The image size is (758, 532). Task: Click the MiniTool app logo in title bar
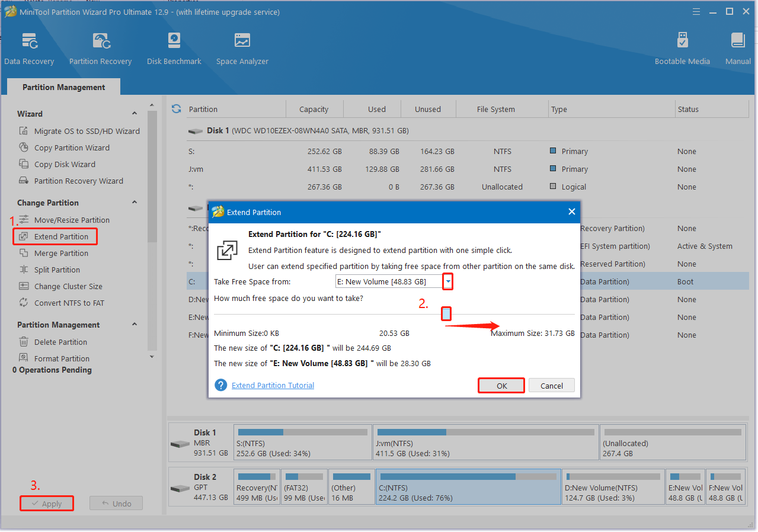click(x=10, y=12)
